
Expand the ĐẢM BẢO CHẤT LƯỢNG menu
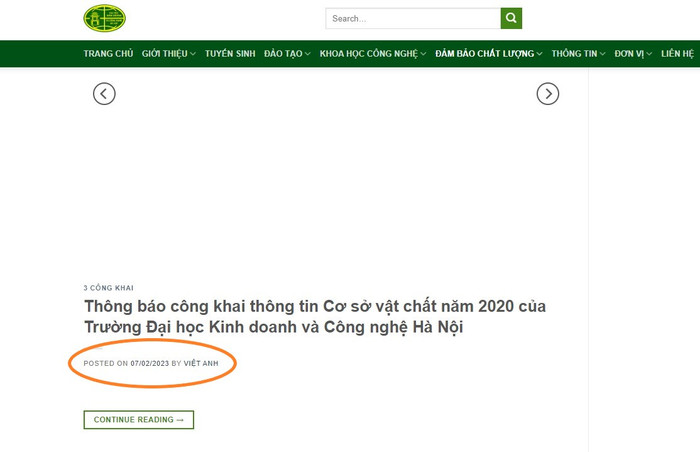[489, 54]
